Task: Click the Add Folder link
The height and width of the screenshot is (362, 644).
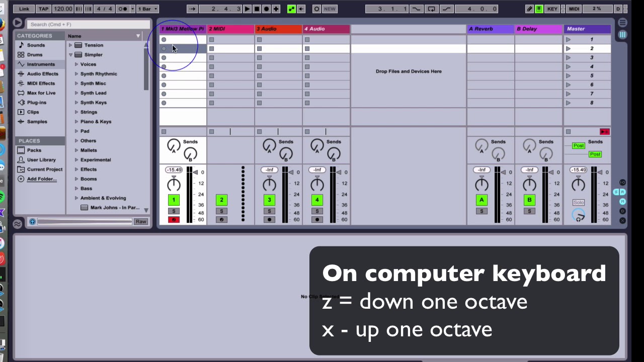Action: (42, 179)
